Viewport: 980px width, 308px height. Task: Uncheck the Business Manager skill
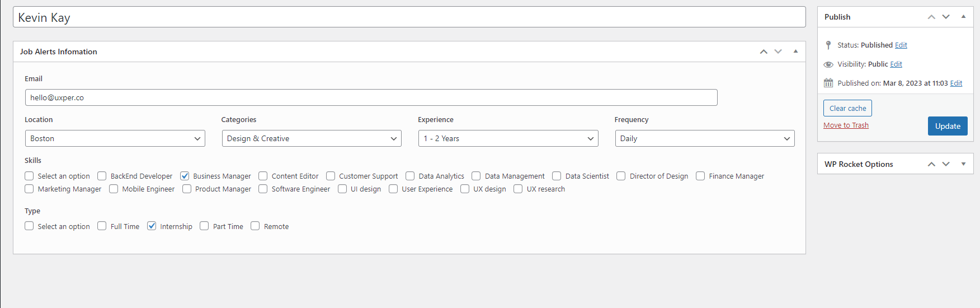[x=185, y=176]
